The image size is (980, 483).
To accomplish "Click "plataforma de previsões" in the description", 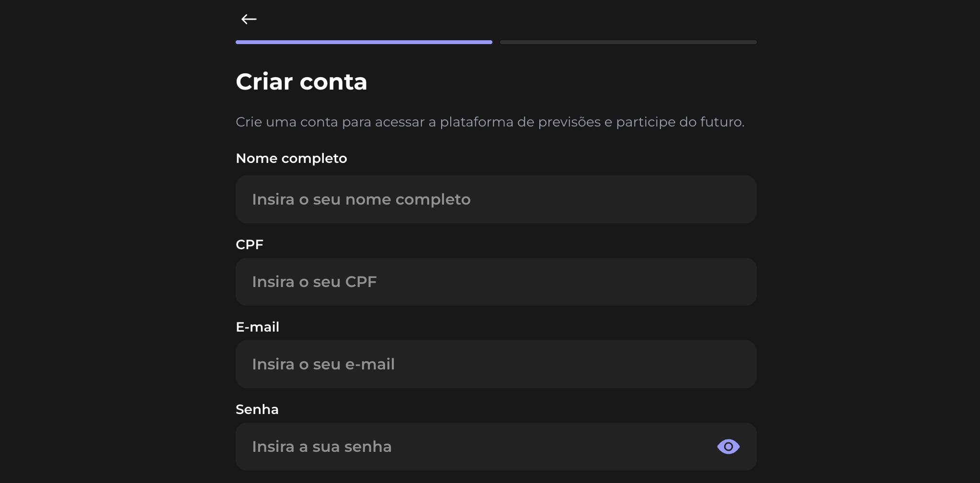I will [520, 122].
